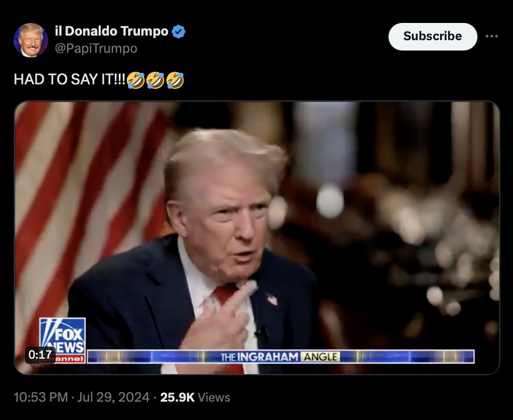Click the flag lapel pin on the suit

click(271, 299)
